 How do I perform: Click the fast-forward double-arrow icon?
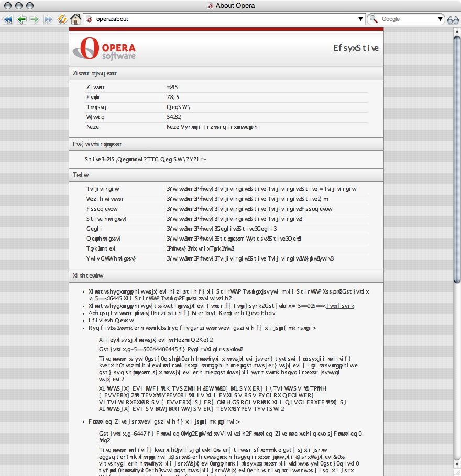coord(48,19)
